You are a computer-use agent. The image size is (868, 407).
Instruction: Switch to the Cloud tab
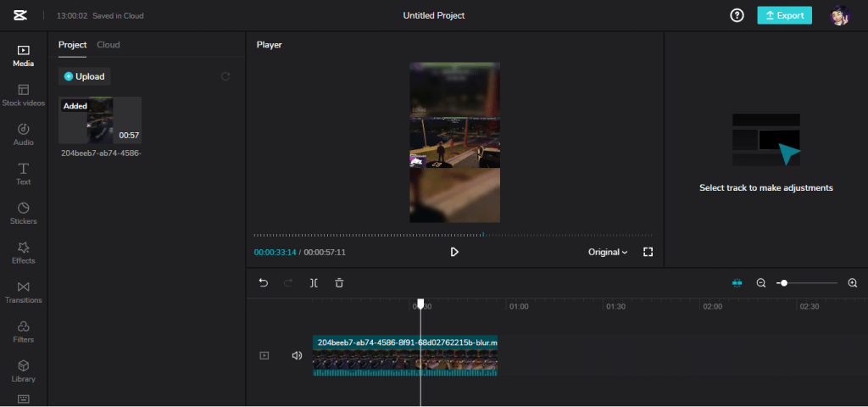[108, 44]
